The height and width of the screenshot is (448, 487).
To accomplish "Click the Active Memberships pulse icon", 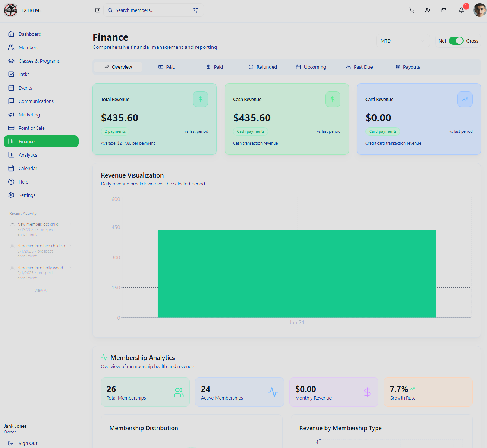I will pos(273,392).
